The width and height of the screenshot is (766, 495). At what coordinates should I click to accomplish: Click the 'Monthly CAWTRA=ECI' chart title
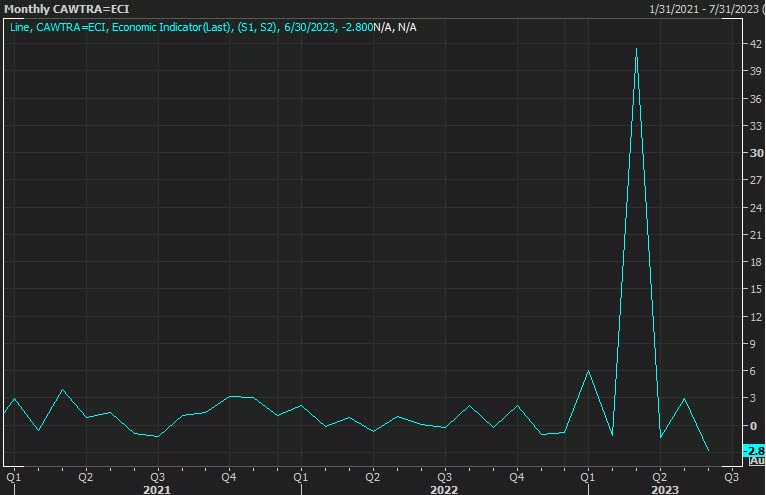(66, 9)
